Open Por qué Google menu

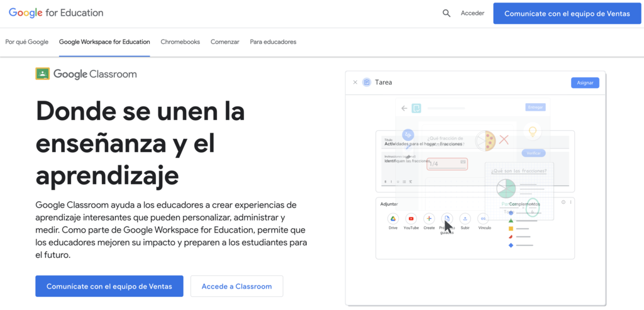(26, 42)
